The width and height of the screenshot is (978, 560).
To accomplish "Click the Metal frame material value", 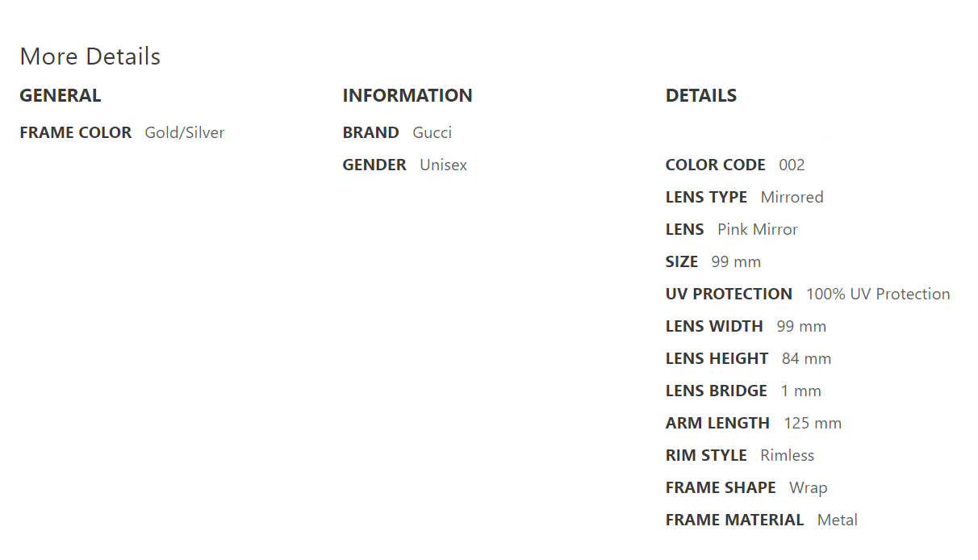I will (837, 520).
